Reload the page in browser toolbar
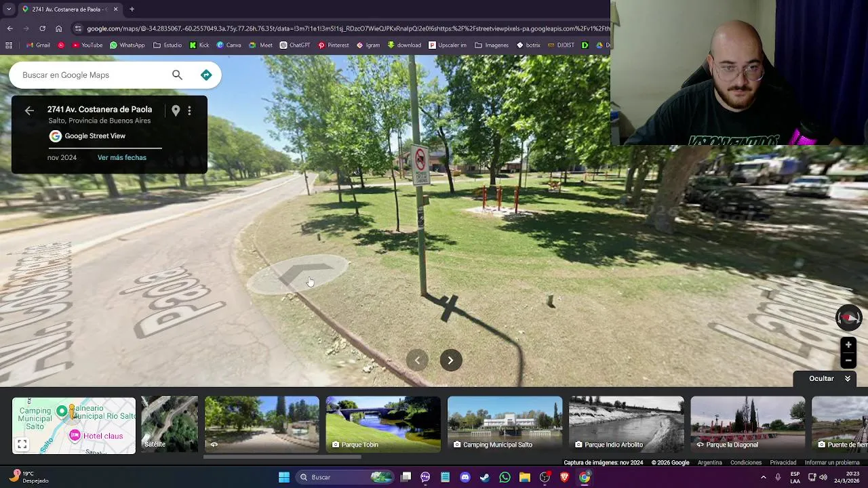Viewport: 868px width, 488px height. point(42,28)
